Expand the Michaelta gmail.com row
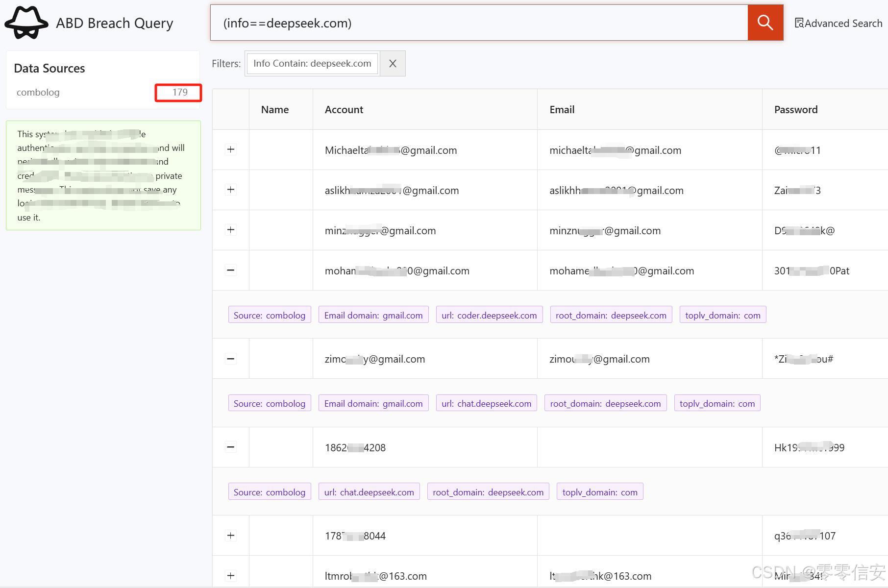The image size is (888, 588). click(x=231, y=149)
